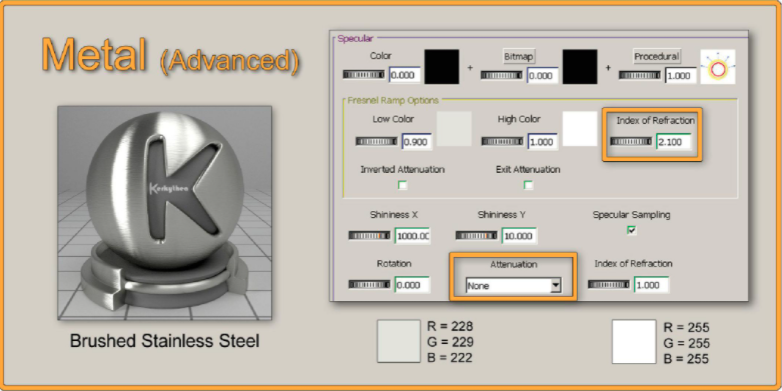This screenshot has height=391, width=782.
Task: Open the Low Color swatch
Action: pyautogui.click(x=454, y=129)
